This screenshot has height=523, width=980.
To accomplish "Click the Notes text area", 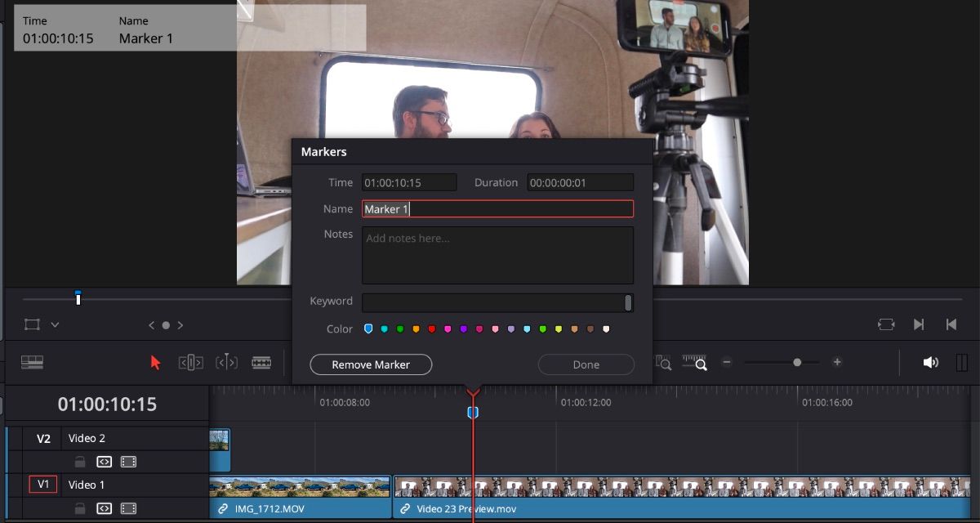I will pyautogui.click(x=497, y=255).
